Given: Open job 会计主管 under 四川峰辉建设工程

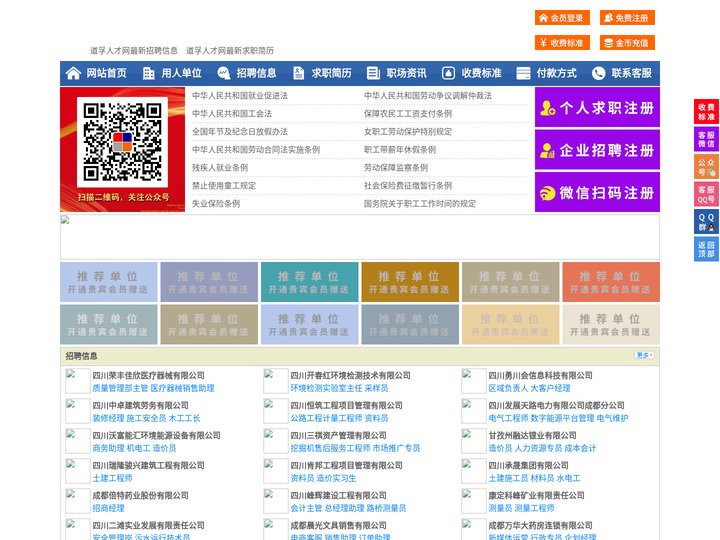Looking at the screenshot, I should tap(306, 508).
